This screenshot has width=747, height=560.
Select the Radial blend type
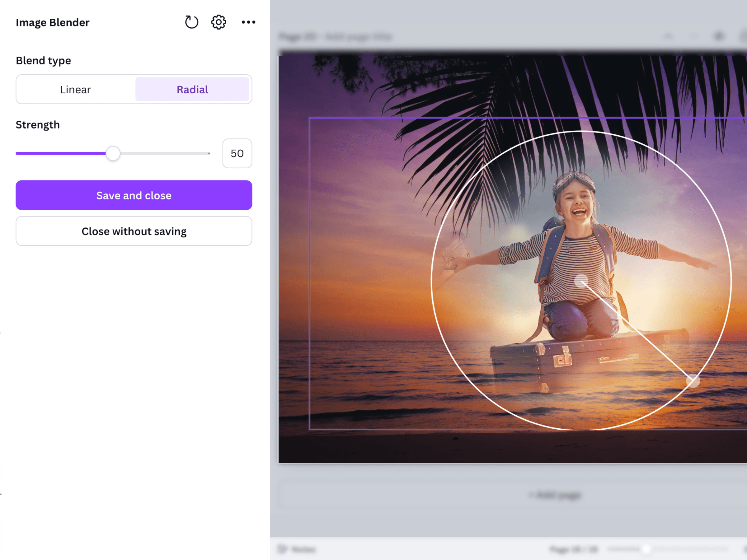pyautogui.click(x=192, y=90)
